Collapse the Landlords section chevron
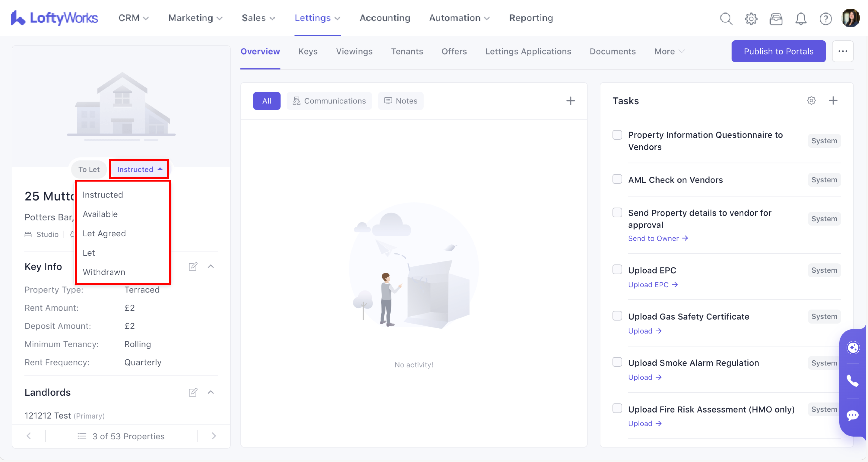Screen dimensions: 868x462 211,392
